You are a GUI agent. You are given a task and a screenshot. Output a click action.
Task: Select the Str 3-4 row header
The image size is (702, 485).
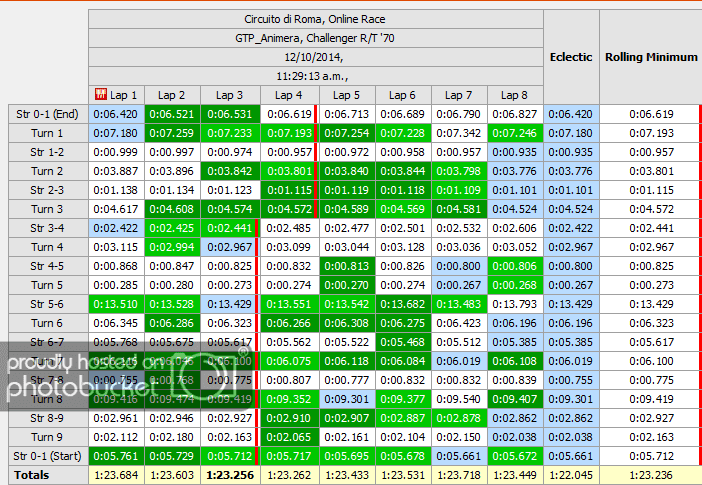point(48,228)
